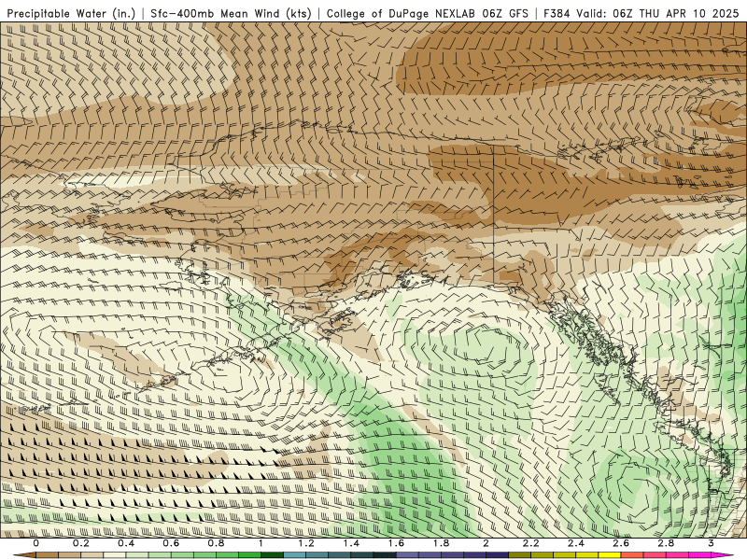Click the colorbar label "0.2"
The image size is (747, 560).
81,543
